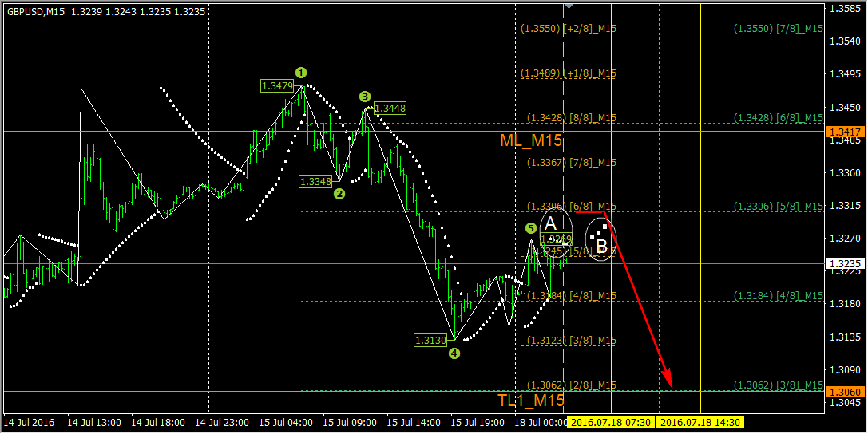
Task: Click the (1.3123) [3/8]_M15 level label
Action: [571, 341]
